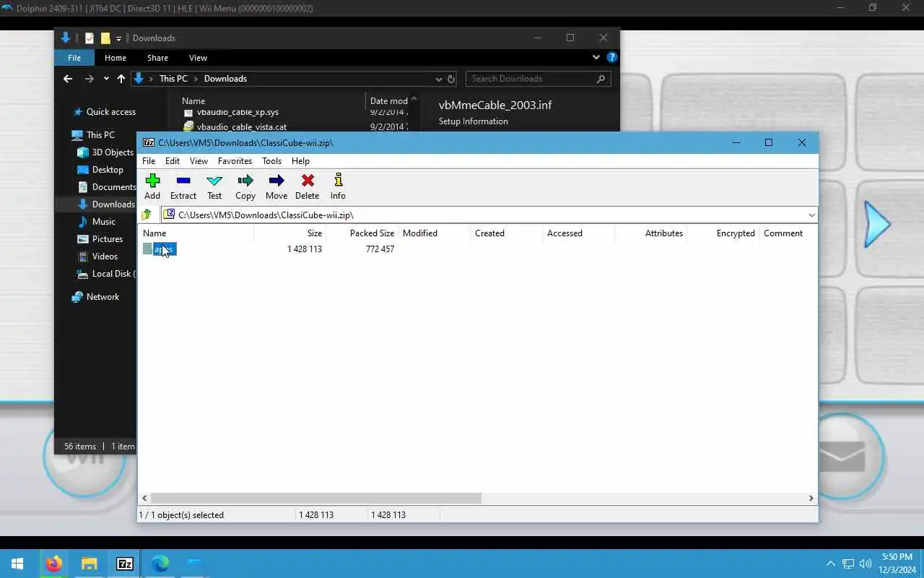Click the Encrypted column header

tap(723, 233)
